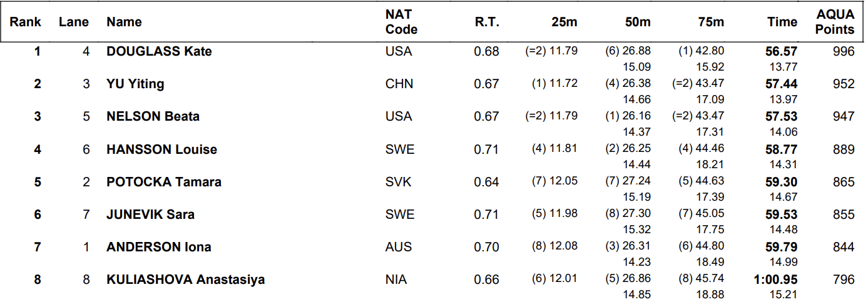Click the NAT Code column header

pyautogui.click(x=401, y=22)
